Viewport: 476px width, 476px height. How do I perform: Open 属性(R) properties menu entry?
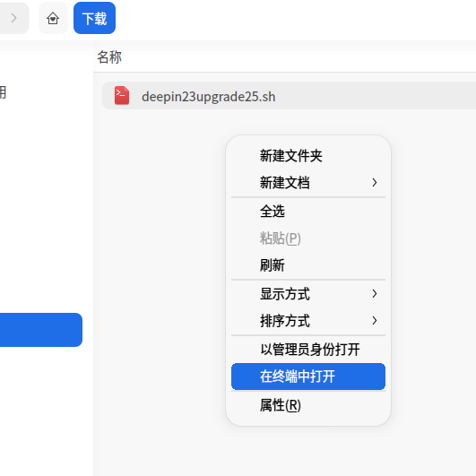tap(308, 405)
